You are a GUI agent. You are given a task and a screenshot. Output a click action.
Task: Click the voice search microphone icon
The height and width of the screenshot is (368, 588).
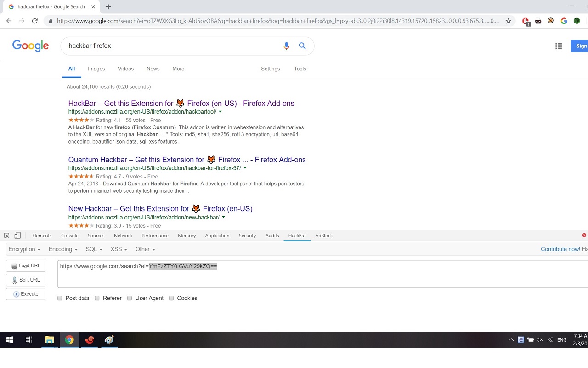pos(286,46)
